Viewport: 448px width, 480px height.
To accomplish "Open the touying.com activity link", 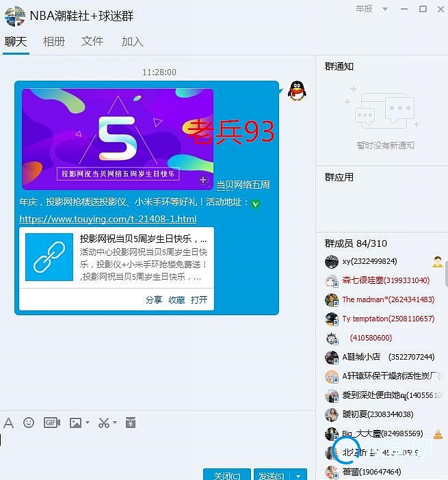I will click(x=108, y=219).
